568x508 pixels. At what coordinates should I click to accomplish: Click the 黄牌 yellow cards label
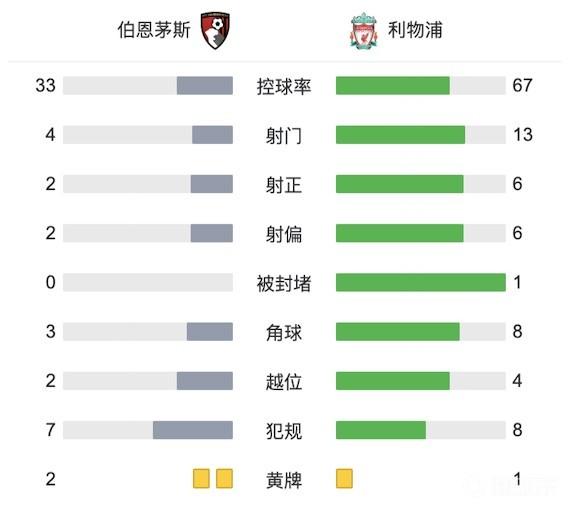point(284,480)
